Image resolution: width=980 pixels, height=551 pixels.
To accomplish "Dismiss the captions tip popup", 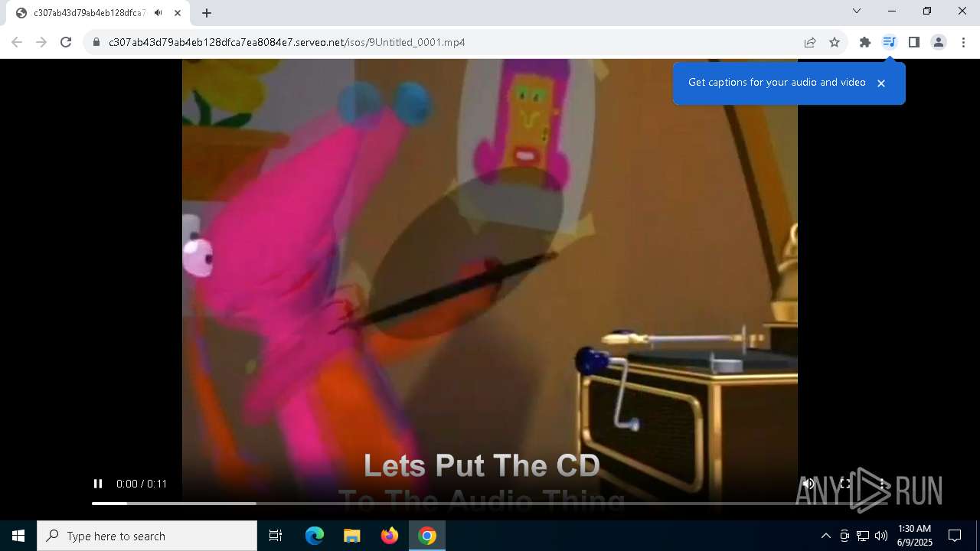I will [x=881, y=83].
